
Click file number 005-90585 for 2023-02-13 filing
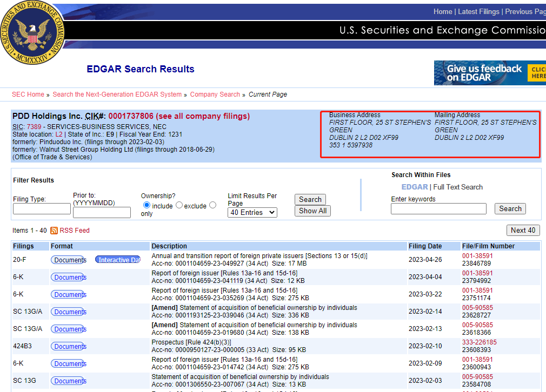coord(477,325)
